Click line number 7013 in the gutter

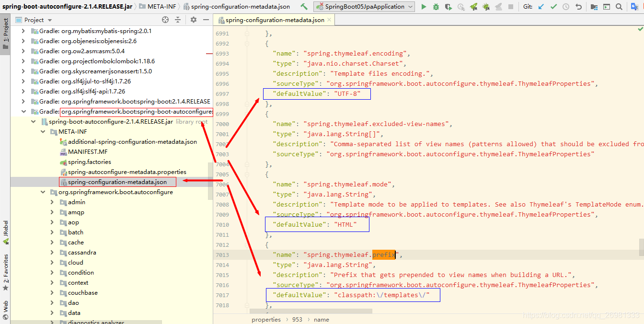222,255
